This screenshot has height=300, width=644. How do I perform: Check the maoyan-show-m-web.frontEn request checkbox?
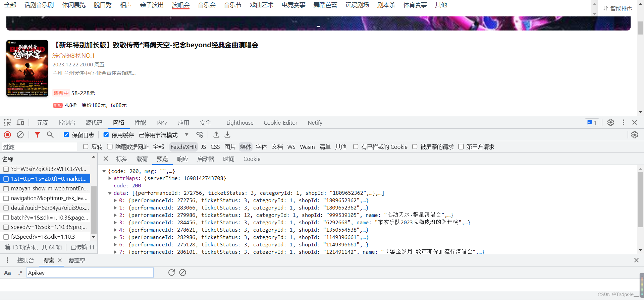[6, 189]
